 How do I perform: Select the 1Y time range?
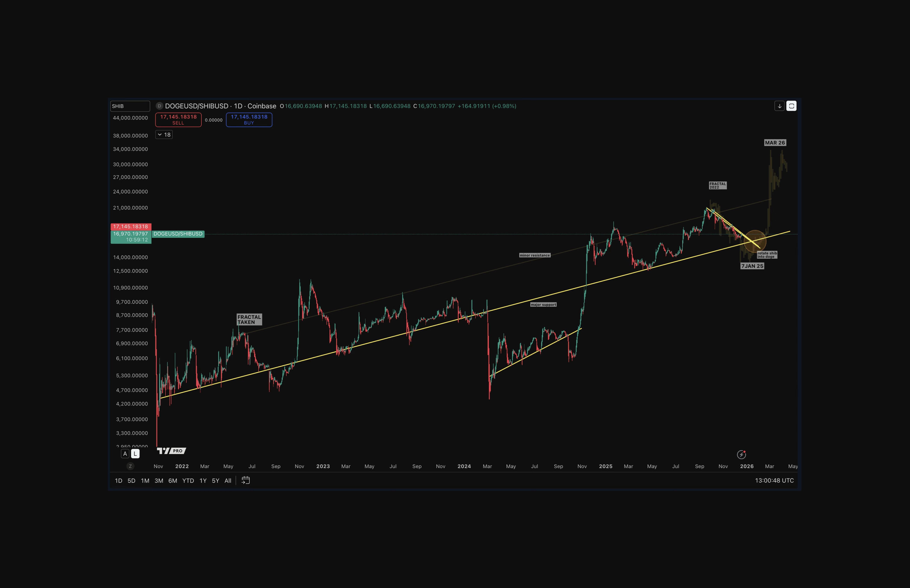tap(203, 481)
